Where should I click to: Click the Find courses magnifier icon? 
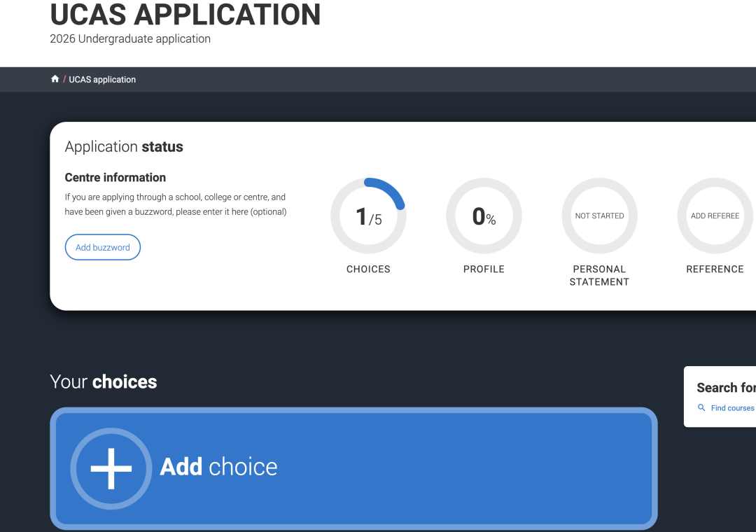[x=701, y=408]
